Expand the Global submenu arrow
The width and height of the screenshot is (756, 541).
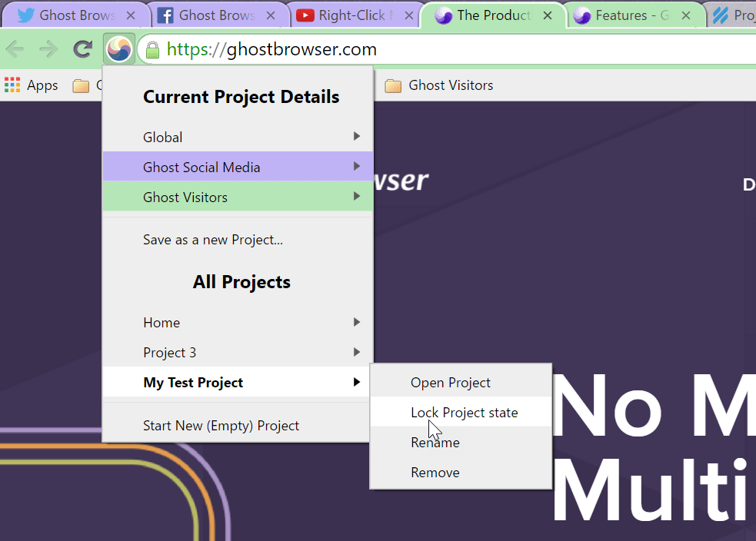tap(357, 136)
